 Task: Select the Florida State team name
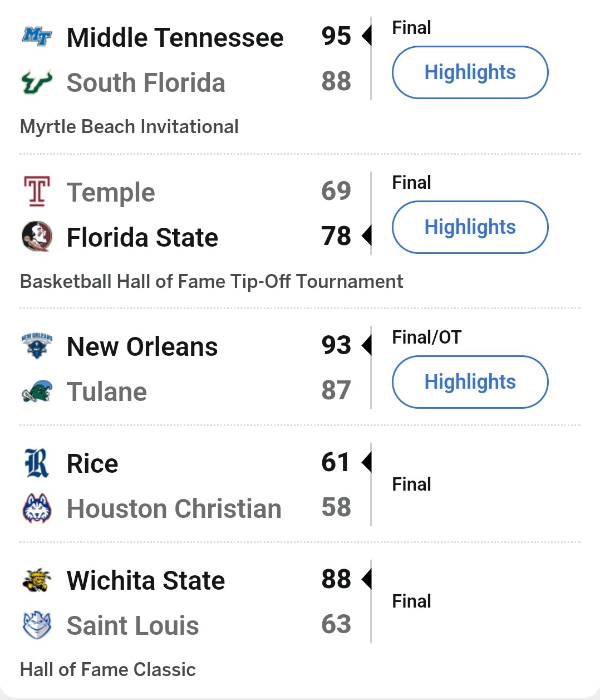pyautogui.click(x=142, y=237)
